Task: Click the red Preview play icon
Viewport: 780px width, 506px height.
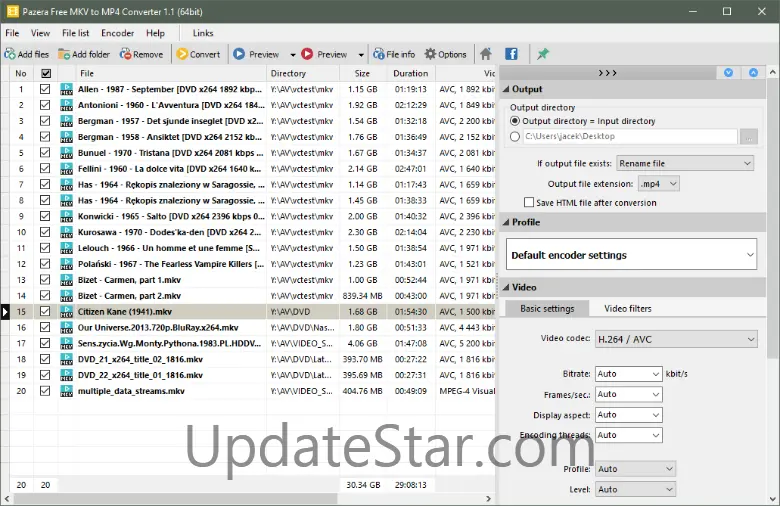Action: click(x=307, y=54)
